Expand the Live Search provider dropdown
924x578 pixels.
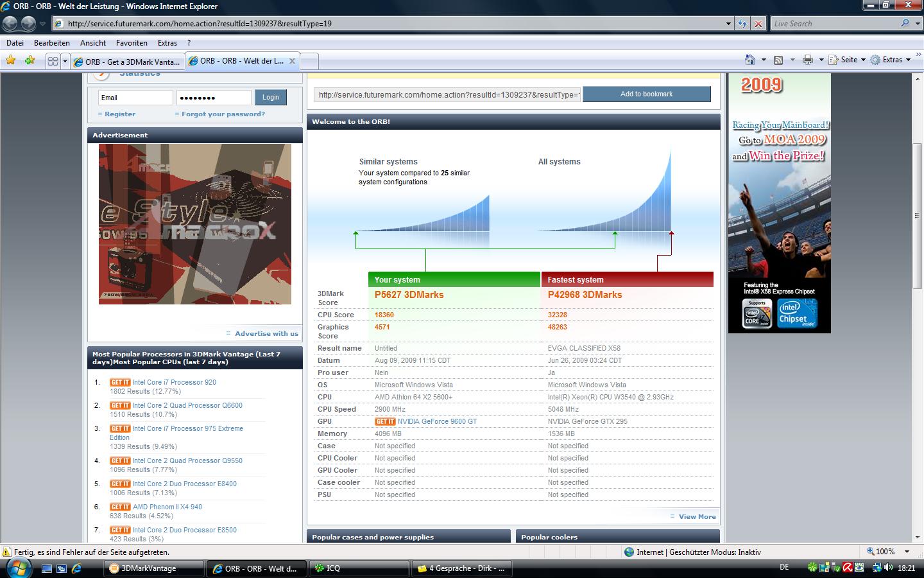click(916, 23)
